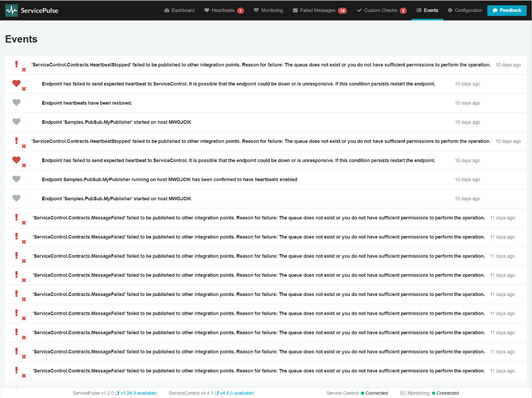This screenshot has height=398, width=532.
Task: Click the Feedback speech bubble icon
Action: pos(495,10)
